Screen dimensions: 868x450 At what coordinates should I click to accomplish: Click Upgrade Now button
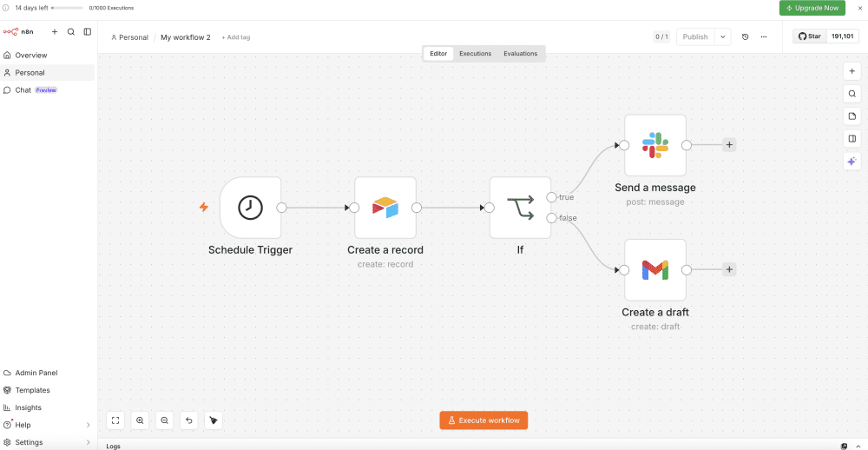812,9
